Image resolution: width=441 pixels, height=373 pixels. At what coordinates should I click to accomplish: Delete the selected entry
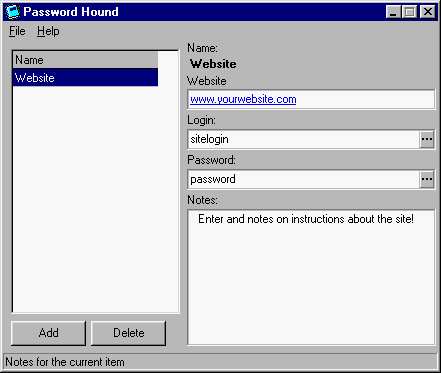128,333
